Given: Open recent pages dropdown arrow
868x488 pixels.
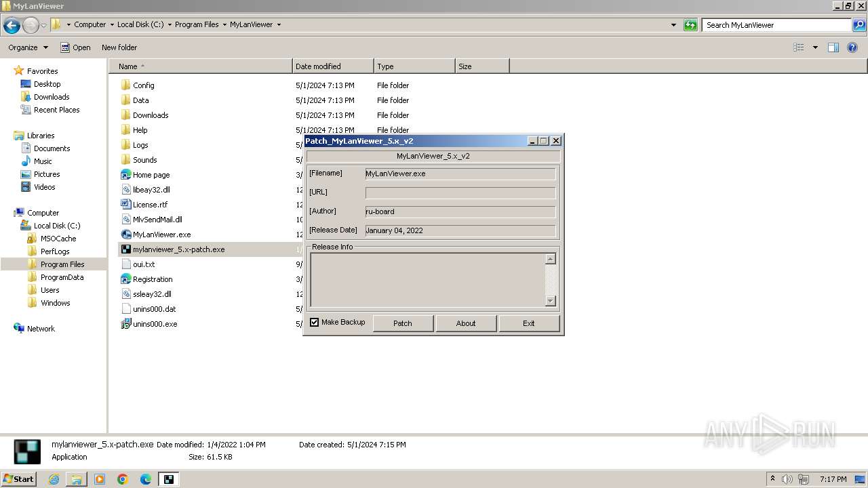Looking at the screenshot, I should pos(44,25).
